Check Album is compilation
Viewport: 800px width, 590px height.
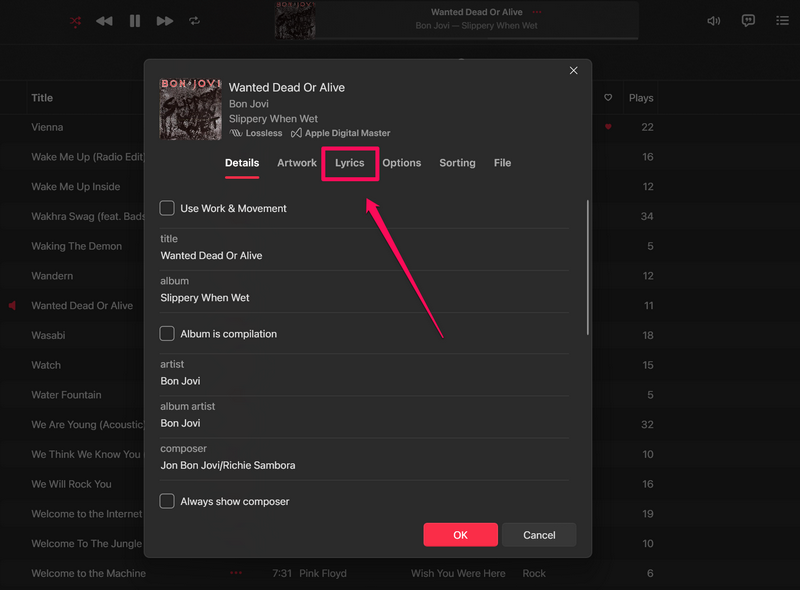click(167, 334)
